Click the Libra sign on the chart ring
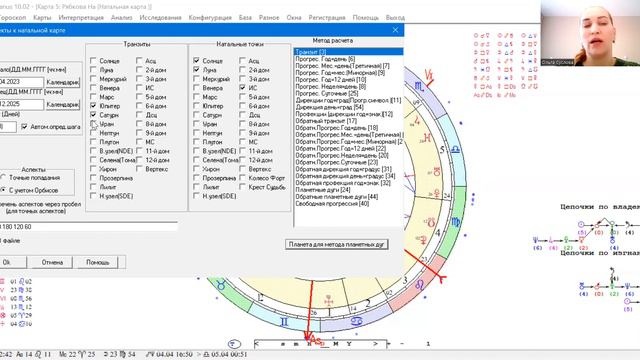This screenshot has height=360, width=640. pyautogui.click(x=455, y=149)
